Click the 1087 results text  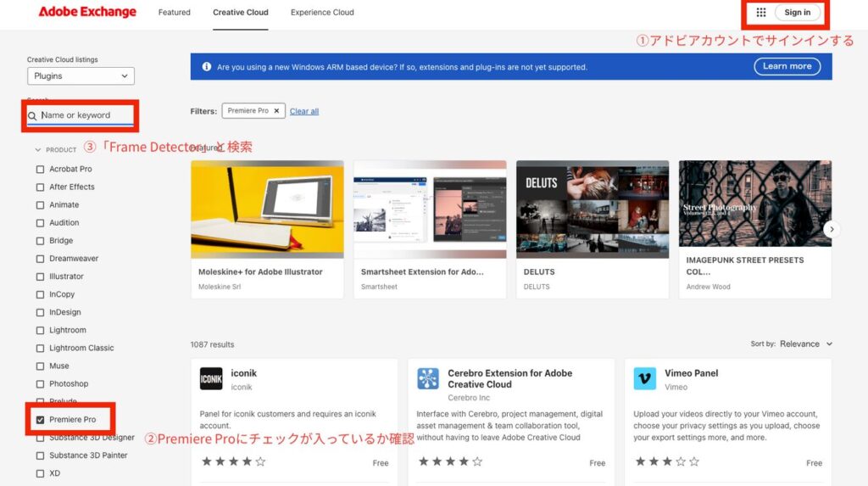coord(212,344)
